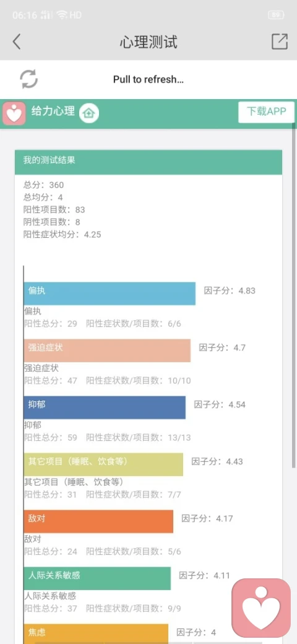The height and width of the screenshot is (644, 297).
Task: Select the salmon 强迫症状 bar
Action: [x=107, y=350]
